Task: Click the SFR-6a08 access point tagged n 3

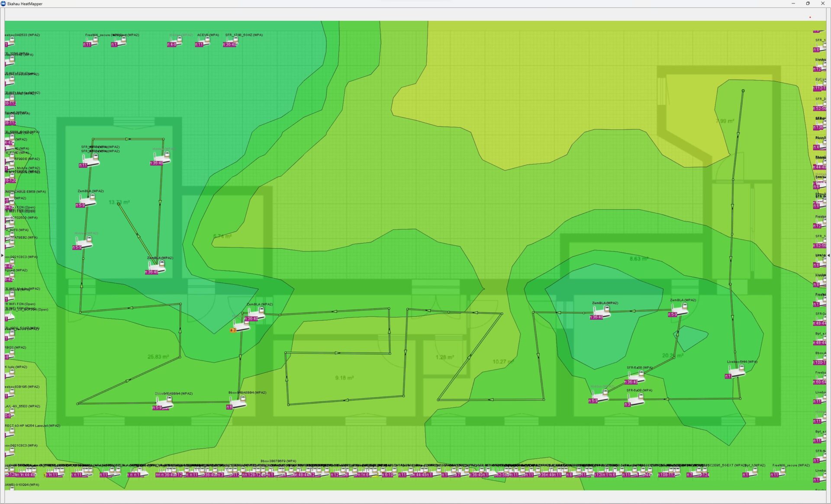Action: coord(635,400)
